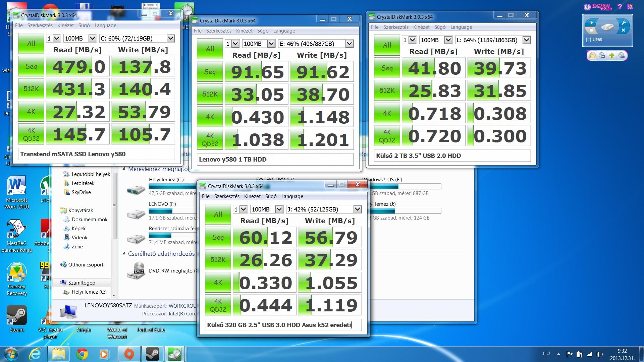Open Google Chrome from the taskbar
Viewport: 644px width, 362px height.
pyautogui.click(x=82, y=354)
